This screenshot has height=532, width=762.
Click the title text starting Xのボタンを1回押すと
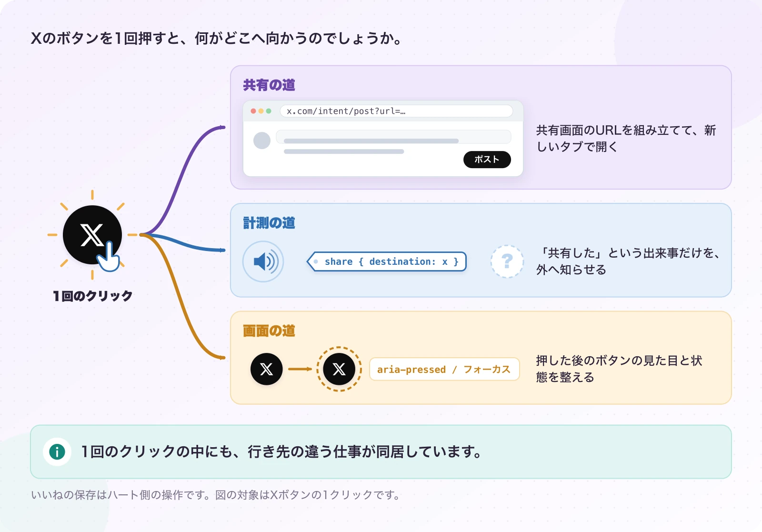pyautogui.click(x=217, y=39)
